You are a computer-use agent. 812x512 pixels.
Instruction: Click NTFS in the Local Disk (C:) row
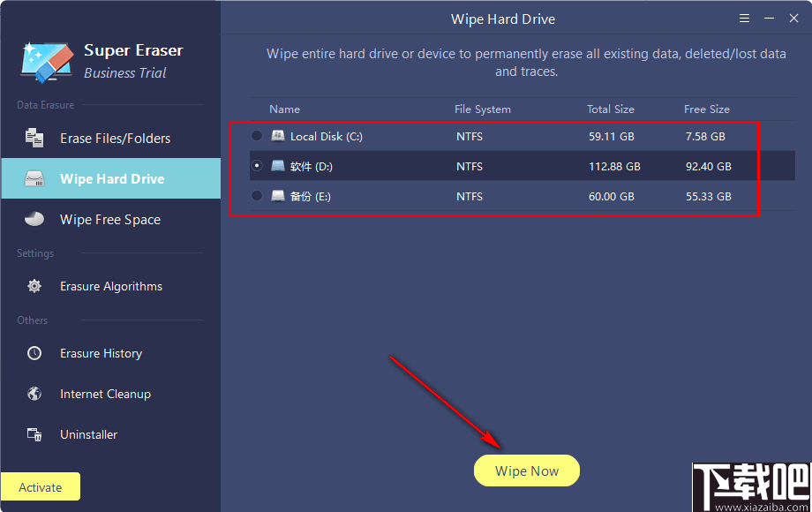(x=470, y=137)
